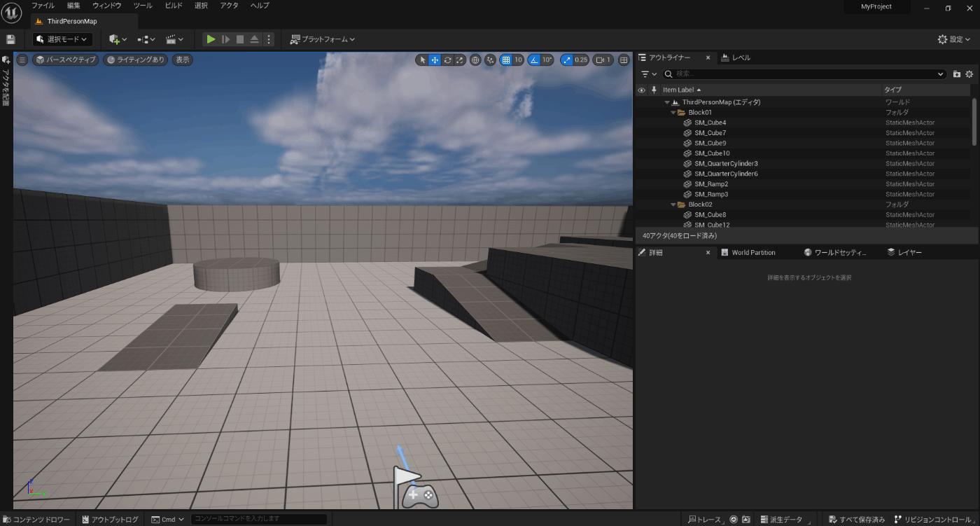
Task: Open the 編集 menu
Action: click(x=73, y=6)
